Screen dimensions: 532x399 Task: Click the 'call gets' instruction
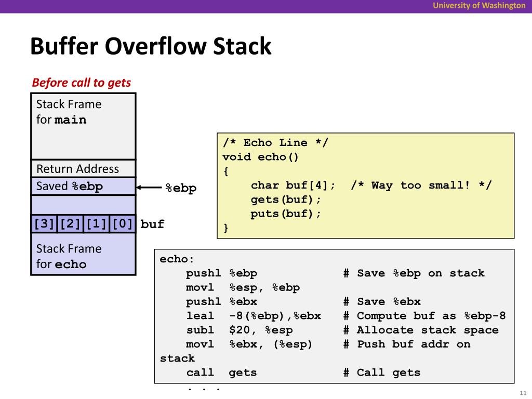click(x=221, y=373)
